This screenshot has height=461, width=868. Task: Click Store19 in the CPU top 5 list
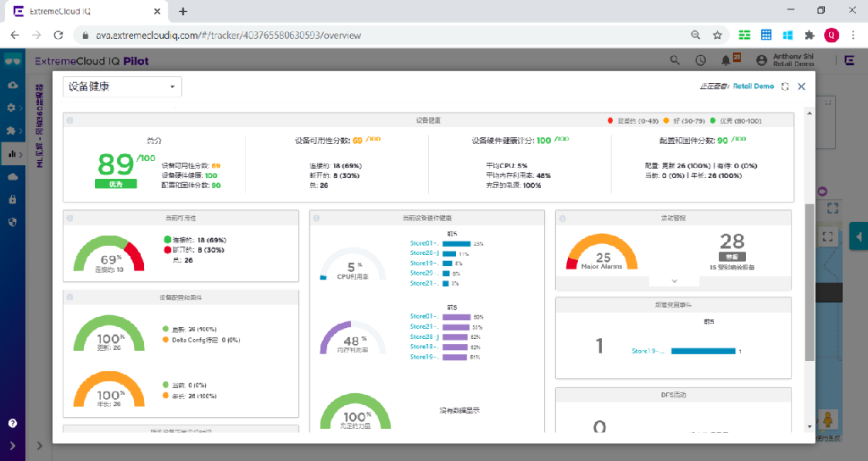tap(424, 264)
